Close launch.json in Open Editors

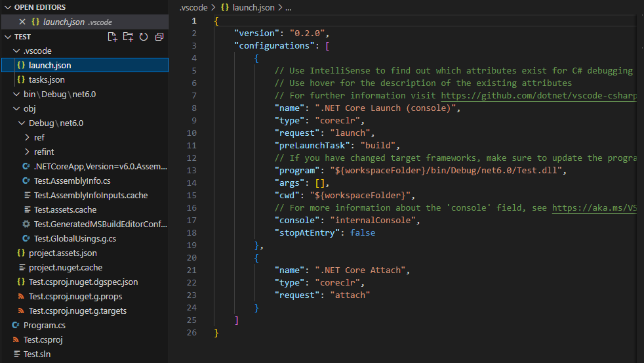coord(22,22)
